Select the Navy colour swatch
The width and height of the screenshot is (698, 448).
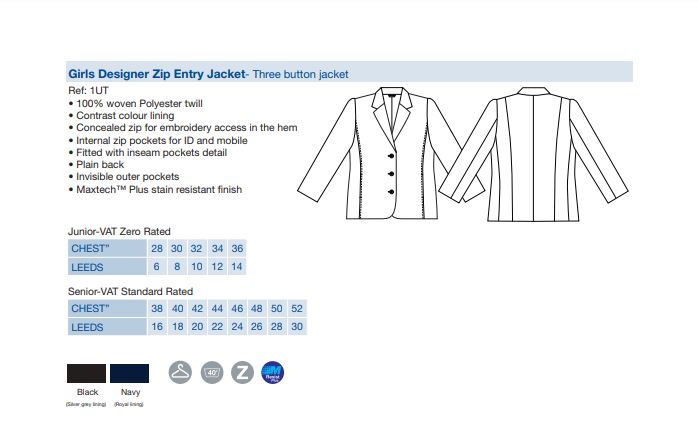(130, 373)
